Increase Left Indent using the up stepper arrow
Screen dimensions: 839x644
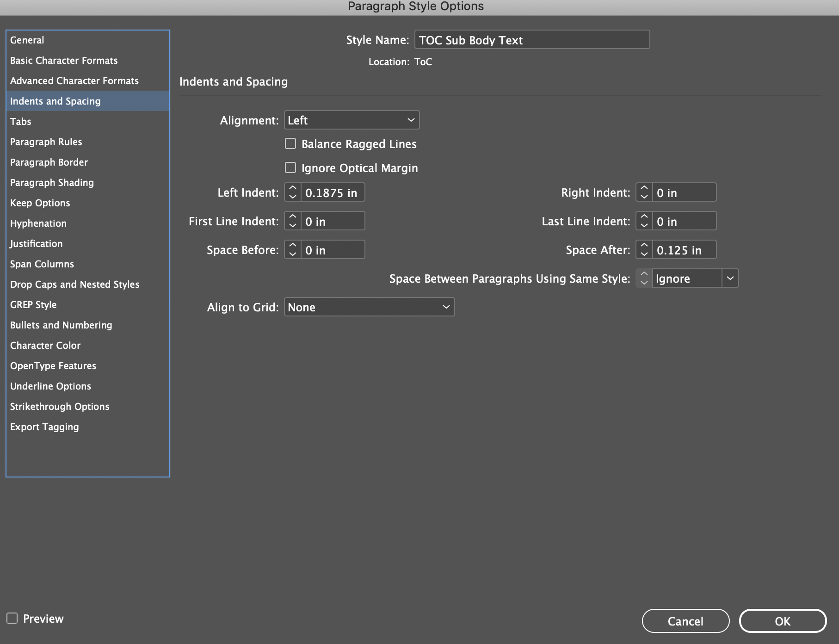tap(292, 189)
